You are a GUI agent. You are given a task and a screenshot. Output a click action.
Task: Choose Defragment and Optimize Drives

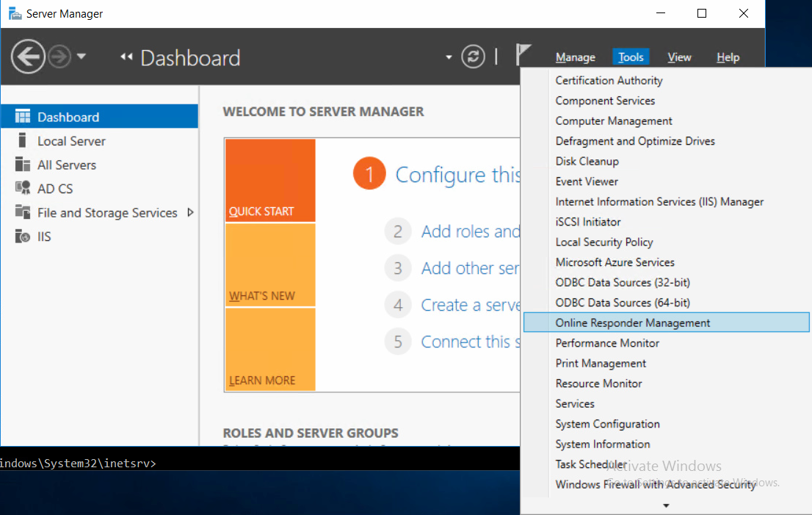pos(635,141)
